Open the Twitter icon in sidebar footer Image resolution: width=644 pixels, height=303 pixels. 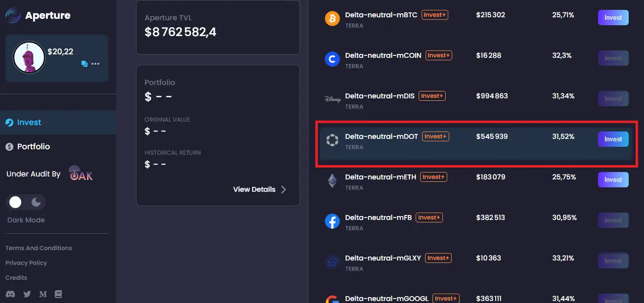click(27, 294)
